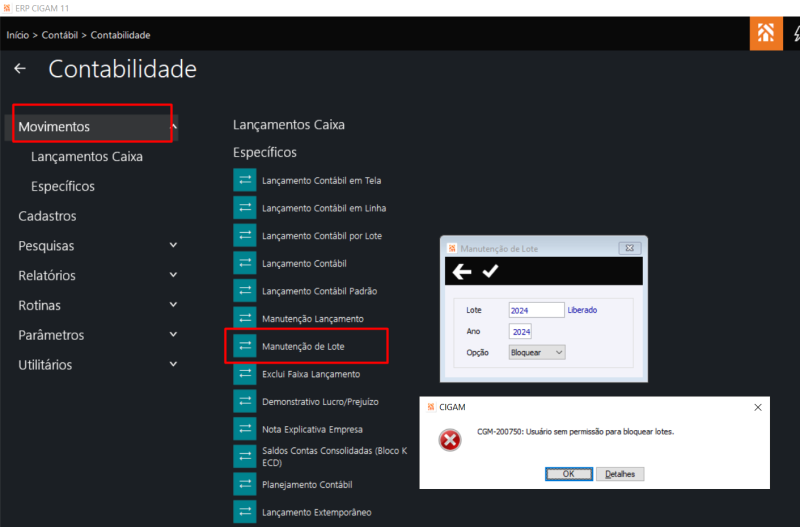Viewport: 800px width, 527px height.
Task: Expand the Relatórios chevron
Action: (x=173, y=275)
